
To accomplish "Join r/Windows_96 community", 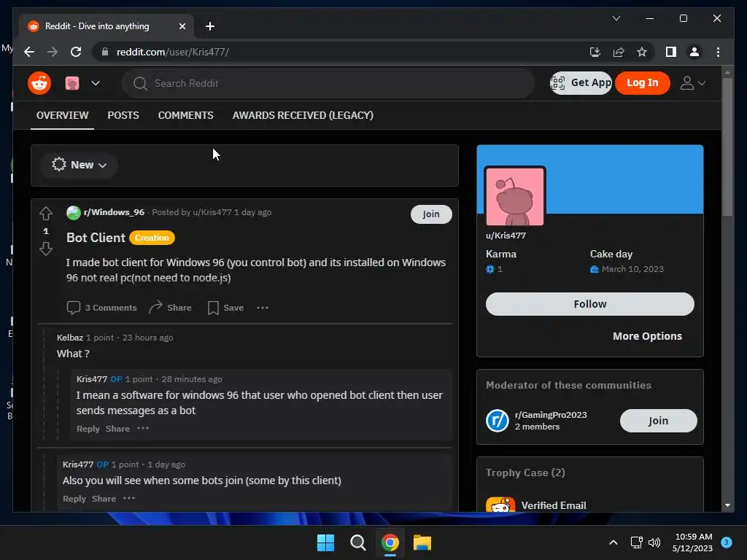I will coord(430,214).
